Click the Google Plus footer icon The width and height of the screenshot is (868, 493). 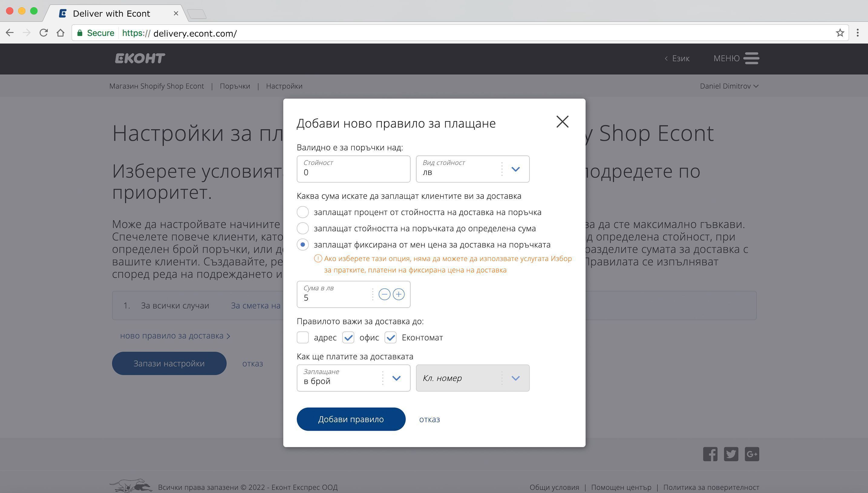[x=752, y=454]
